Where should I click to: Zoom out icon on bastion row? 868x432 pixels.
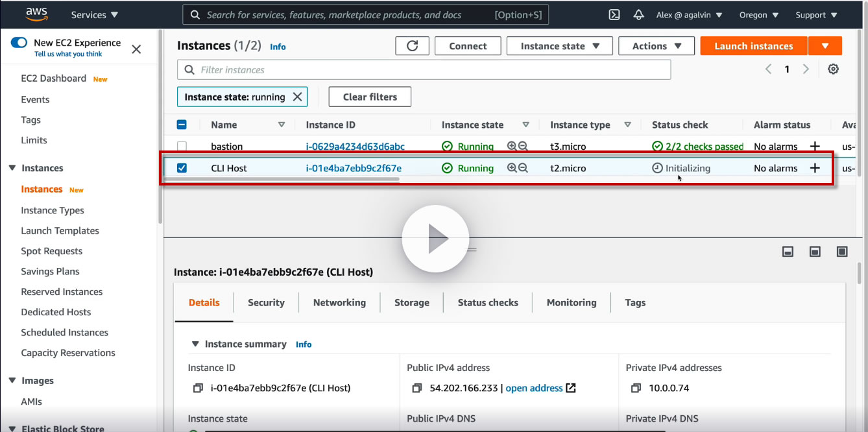(523, 147)
